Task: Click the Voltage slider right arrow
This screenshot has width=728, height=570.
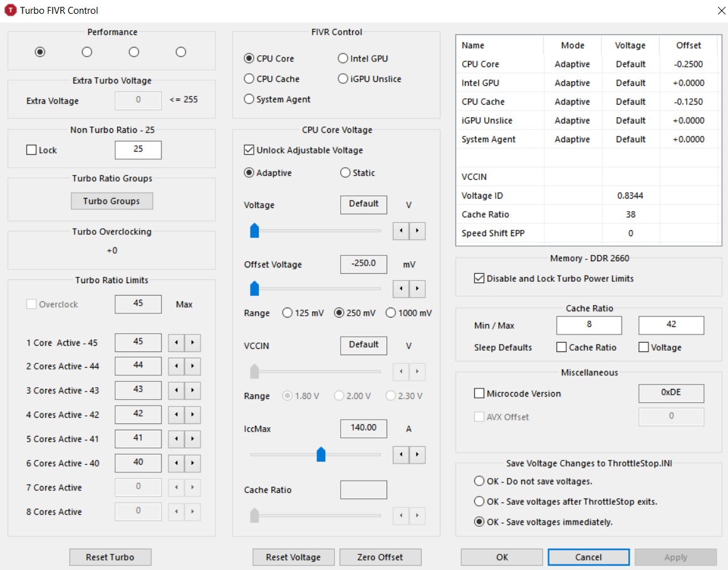Action: pos(417,231)
